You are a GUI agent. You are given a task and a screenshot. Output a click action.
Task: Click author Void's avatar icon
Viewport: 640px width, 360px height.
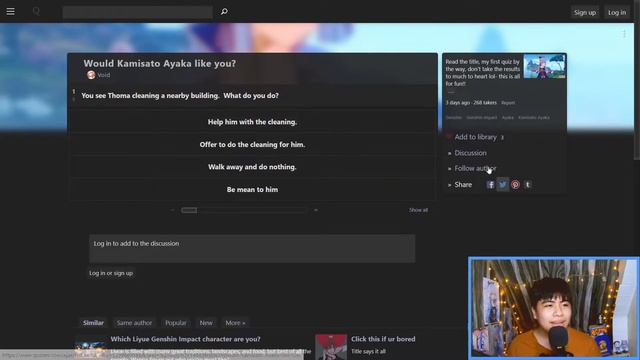[x=91, y=75]
